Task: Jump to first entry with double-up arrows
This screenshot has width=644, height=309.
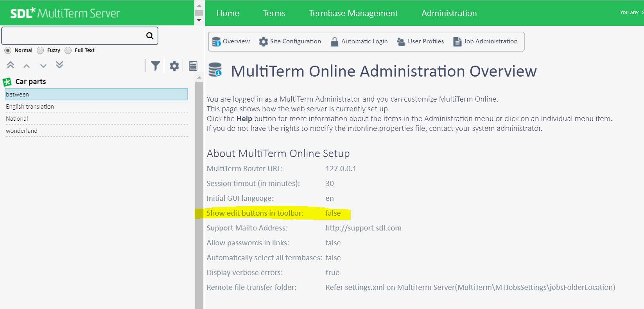Action: [x=11, y=65]
